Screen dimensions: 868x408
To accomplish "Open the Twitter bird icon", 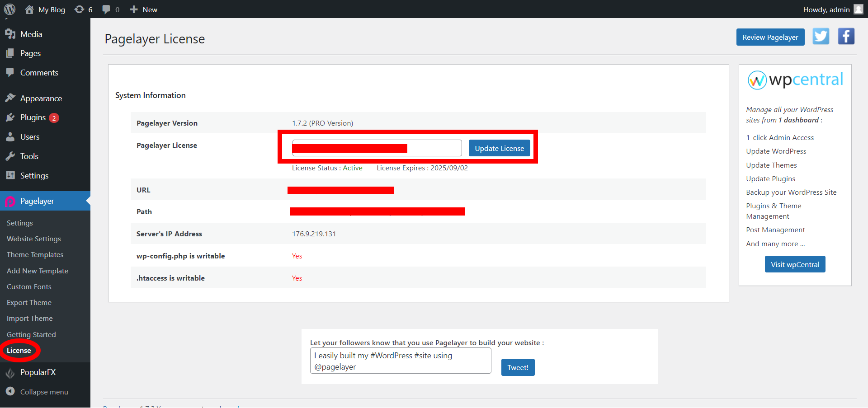I will click(x=821, y=36).
